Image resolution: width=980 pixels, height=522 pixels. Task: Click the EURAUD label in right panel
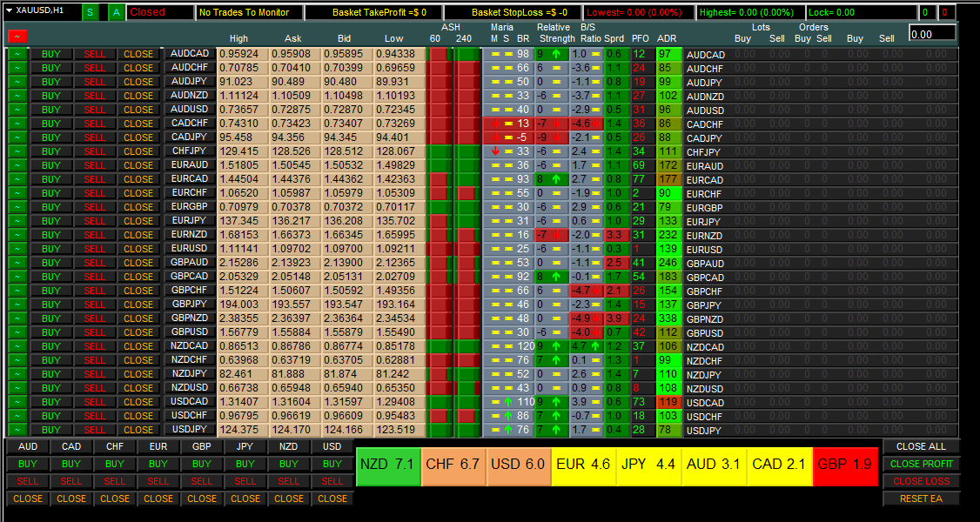705,166
